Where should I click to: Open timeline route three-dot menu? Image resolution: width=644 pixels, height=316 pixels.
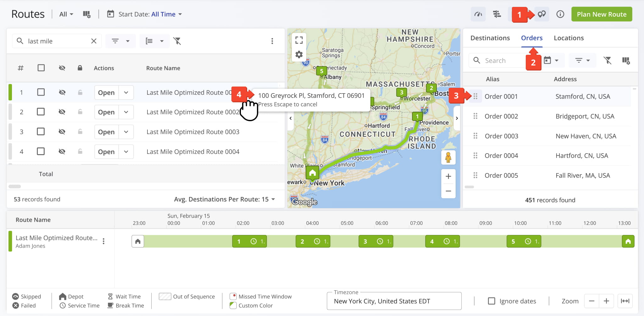[103, 241]
